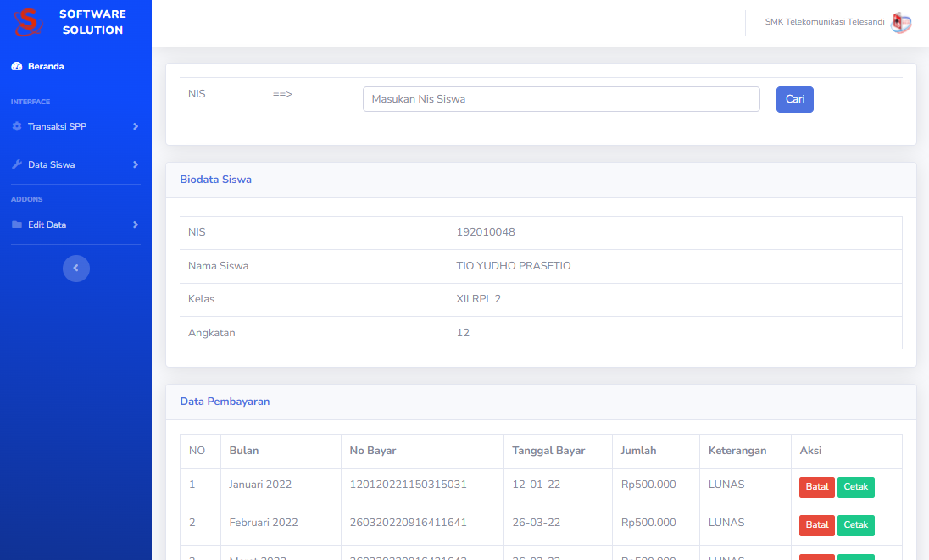Open SMK Telekomunikasi Telesandi user menu

[824, 22]
